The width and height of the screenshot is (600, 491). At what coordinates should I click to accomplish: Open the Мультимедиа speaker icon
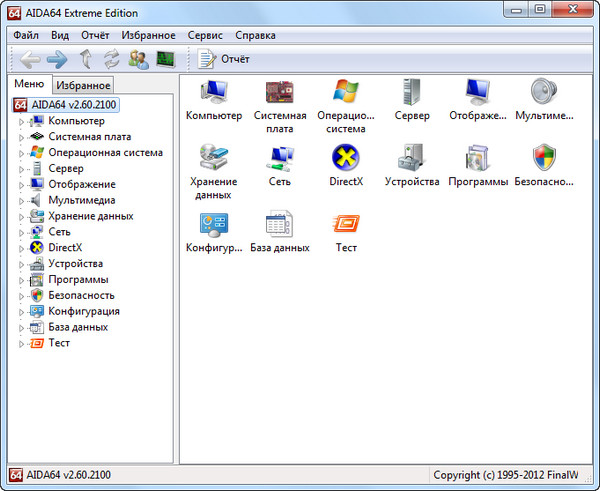click(544, 93)
